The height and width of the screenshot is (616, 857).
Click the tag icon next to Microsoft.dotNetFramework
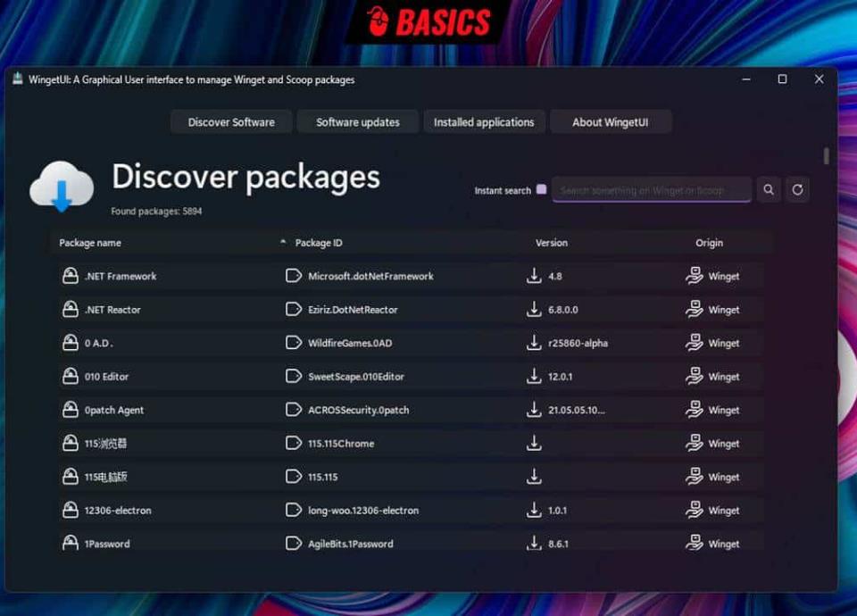coord(293,277)
